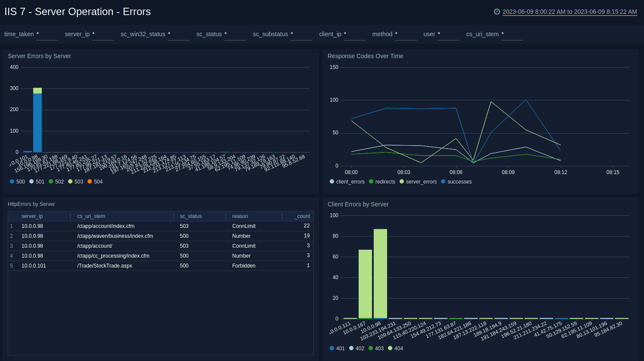Click the server_ip filter input
644x361 pixels.
pyautogui.click(x=103, y=34)
